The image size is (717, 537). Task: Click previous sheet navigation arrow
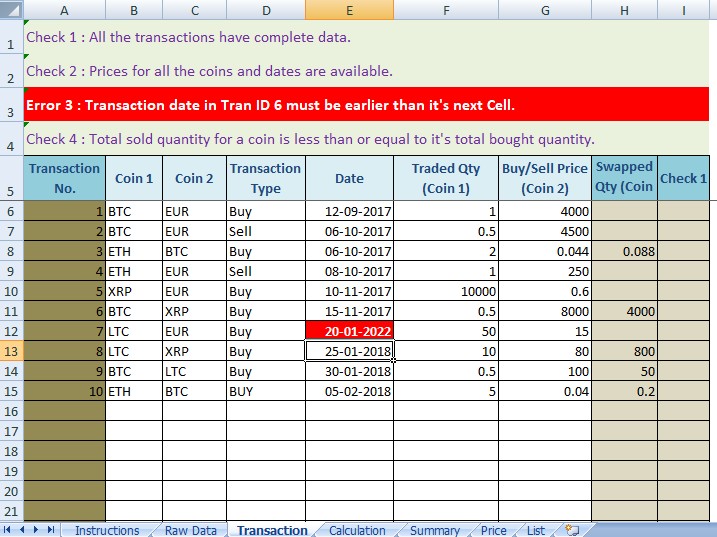(x=21, y=530)
